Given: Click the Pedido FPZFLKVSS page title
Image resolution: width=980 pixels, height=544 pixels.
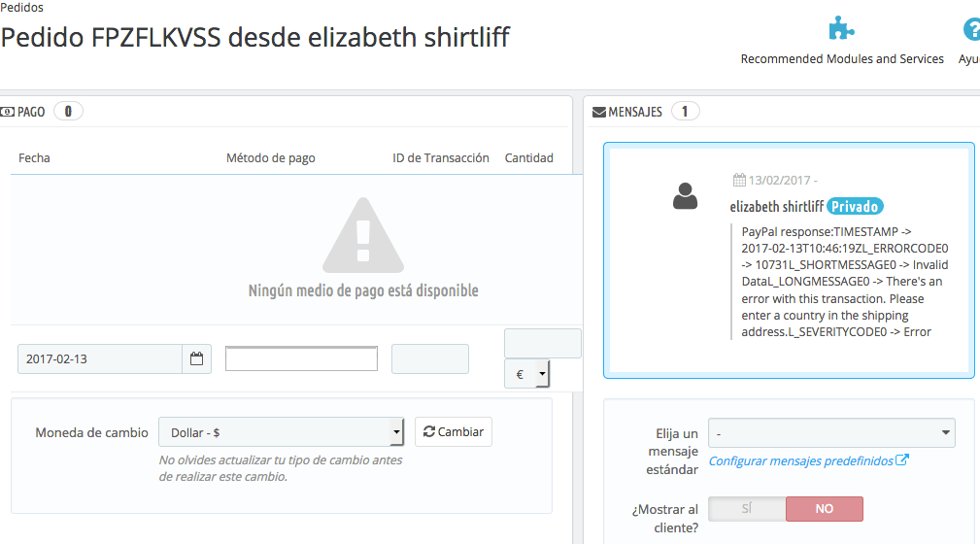Looking at the screenshot, I should coord(255,38).
